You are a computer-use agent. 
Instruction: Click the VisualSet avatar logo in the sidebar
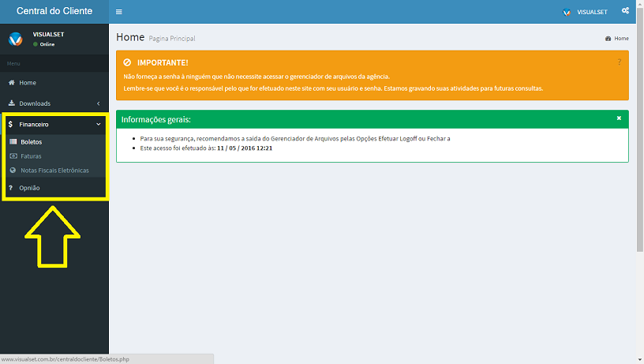[16, 39]
